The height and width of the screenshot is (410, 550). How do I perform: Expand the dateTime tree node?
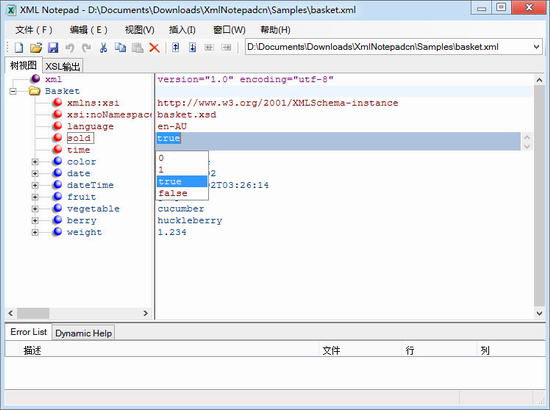(x=35, y=185)
